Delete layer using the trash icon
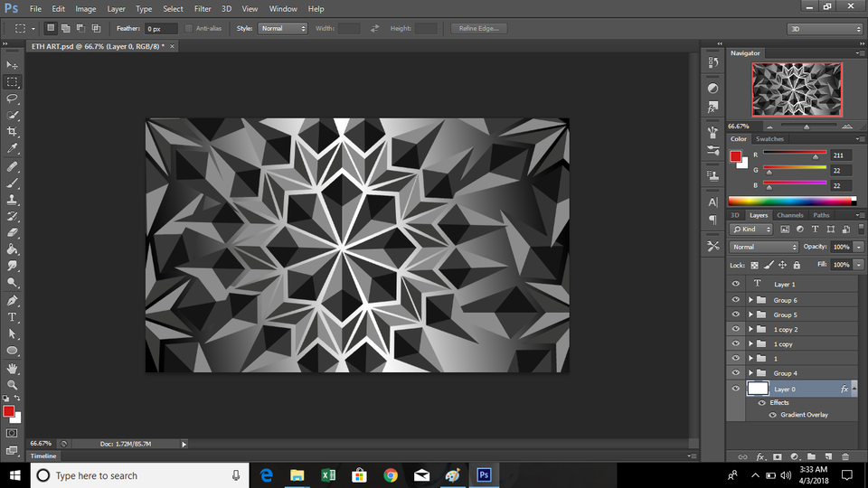 [845, 456]
